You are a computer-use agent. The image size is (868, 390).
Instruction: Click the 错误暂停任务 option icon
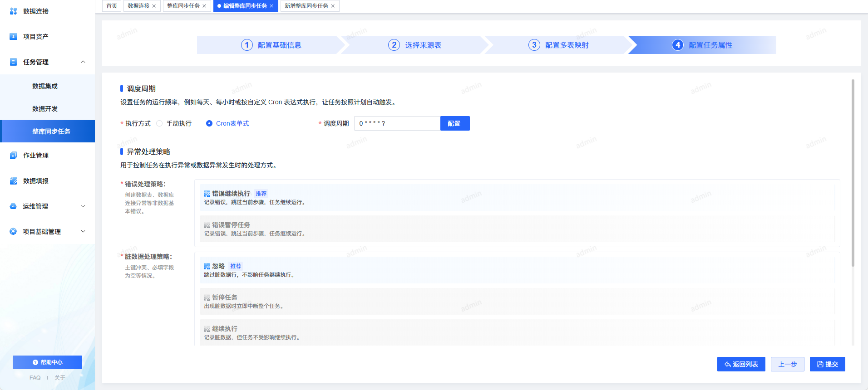(x=207, y=225)
